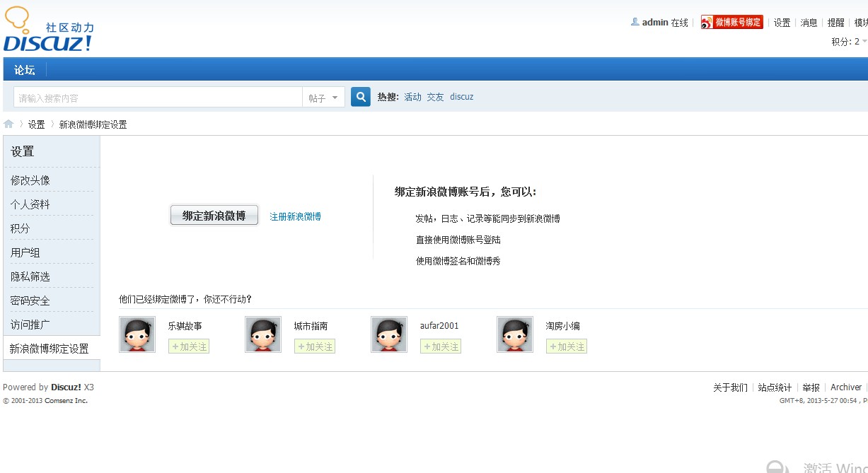This screenshot has width=868, height=473.
Task: Click the 活动 hot search link
Action: coord(412,97)
